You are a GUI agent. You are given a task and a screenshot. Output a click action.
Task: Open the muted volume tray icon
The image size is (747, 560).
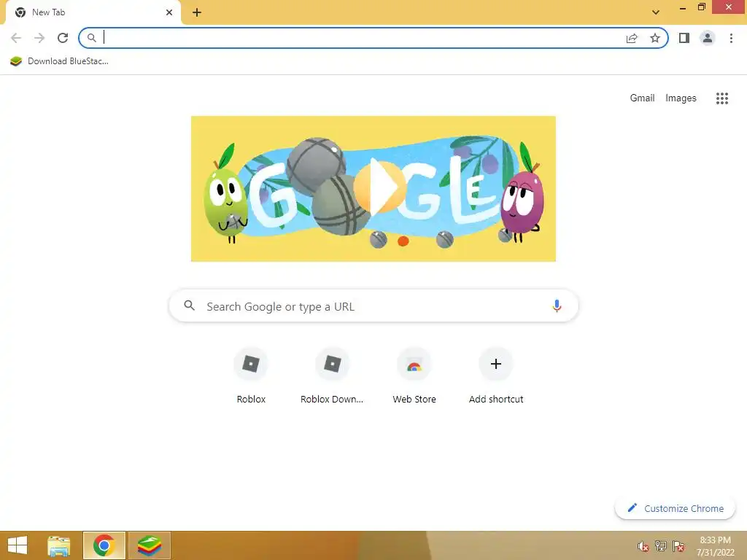643,546
